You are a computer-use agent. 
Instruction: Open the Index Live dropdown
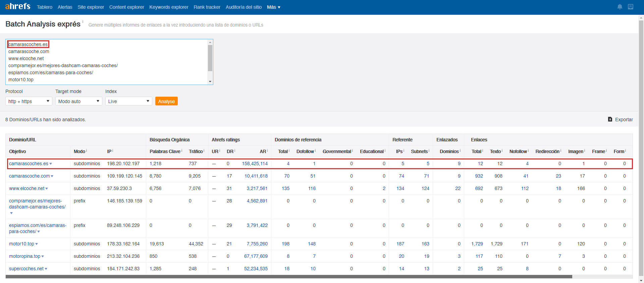pos(129,101)
